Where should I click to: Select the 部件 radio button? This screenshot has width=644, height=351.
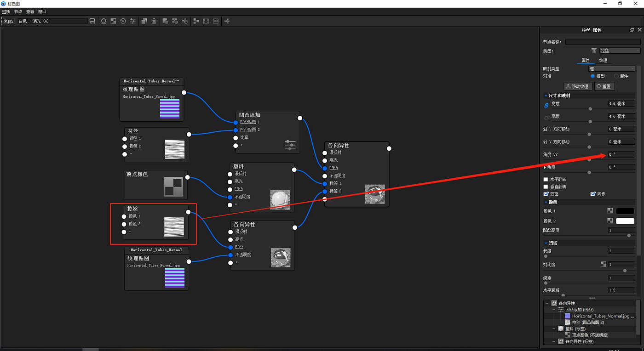pyautogui.click(x=616, y=76)
